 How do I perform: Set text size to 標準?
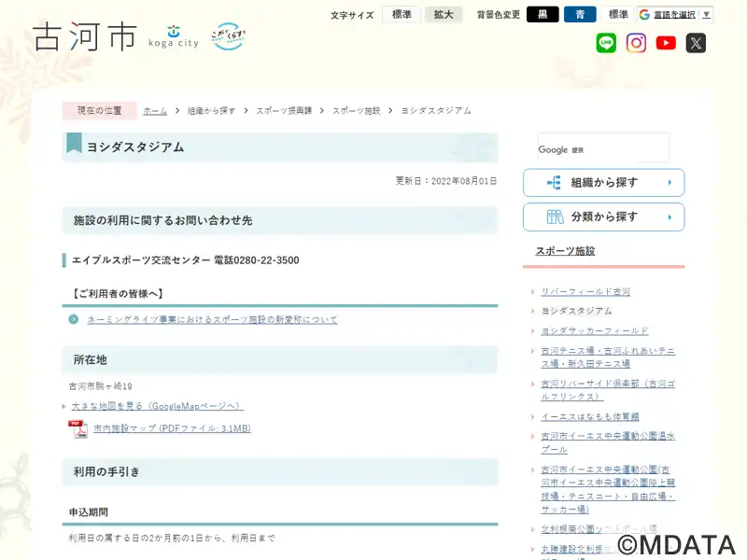tap(402, 15)
